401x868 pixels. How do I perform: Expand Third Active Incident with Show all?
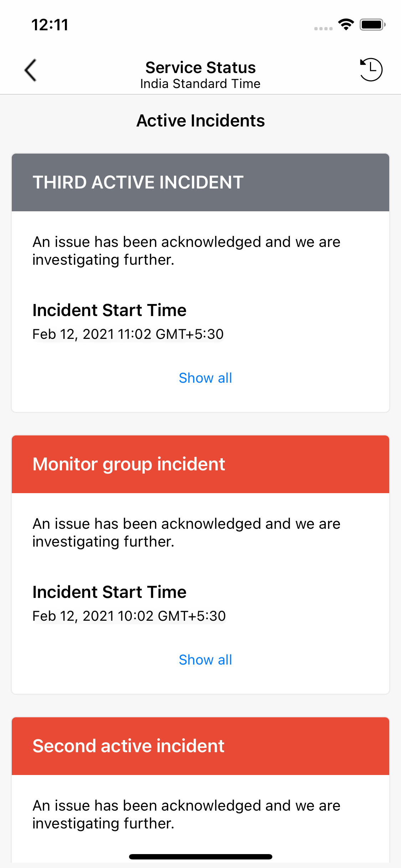(x=205, y=378)
